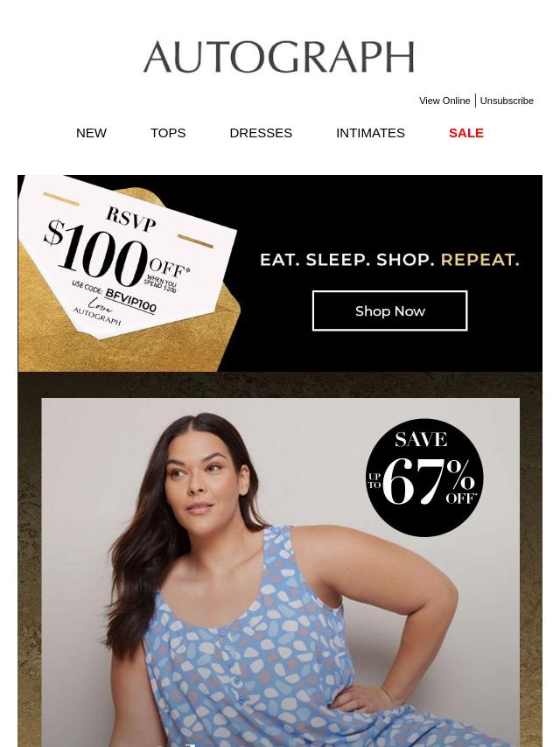Click the $100 OFF amount on the coupon
Viewport: 560px width, 747px height.
[x=115, y=255]
